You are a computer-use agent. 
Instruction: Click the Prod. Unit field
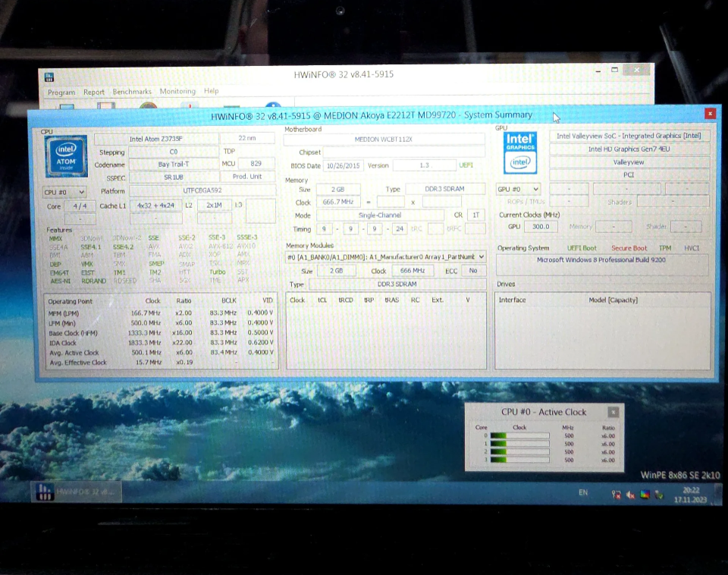(x=247, y=177)
